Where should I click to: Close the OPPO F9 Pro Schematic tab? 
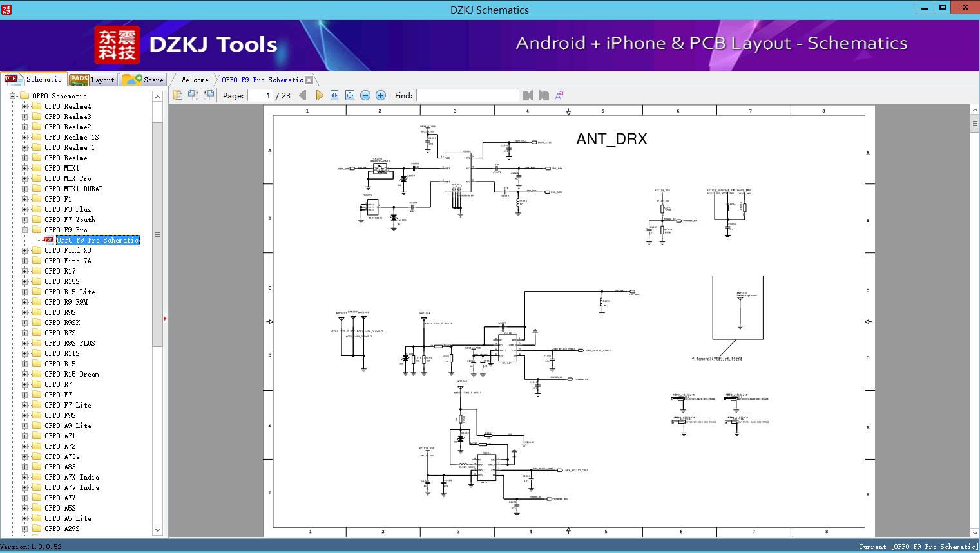(x=309, y=80)
